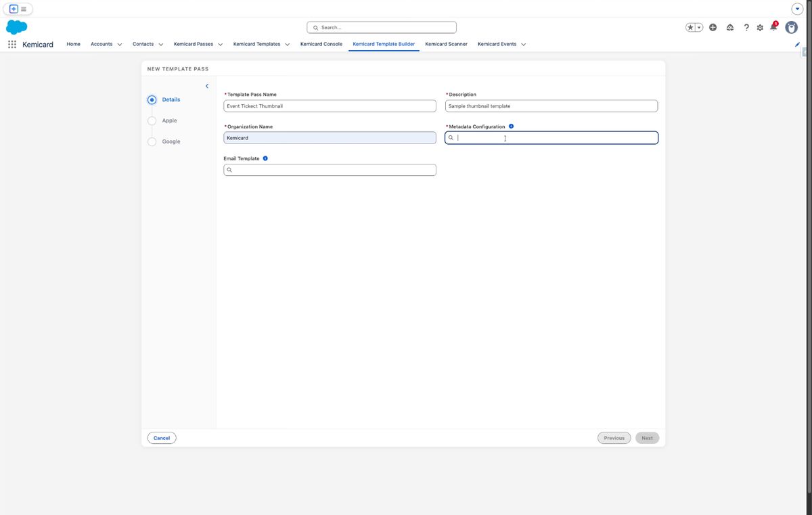Open the Kemicard Templates tab
This screenshot has width=812, height=515.
point(256,44)
